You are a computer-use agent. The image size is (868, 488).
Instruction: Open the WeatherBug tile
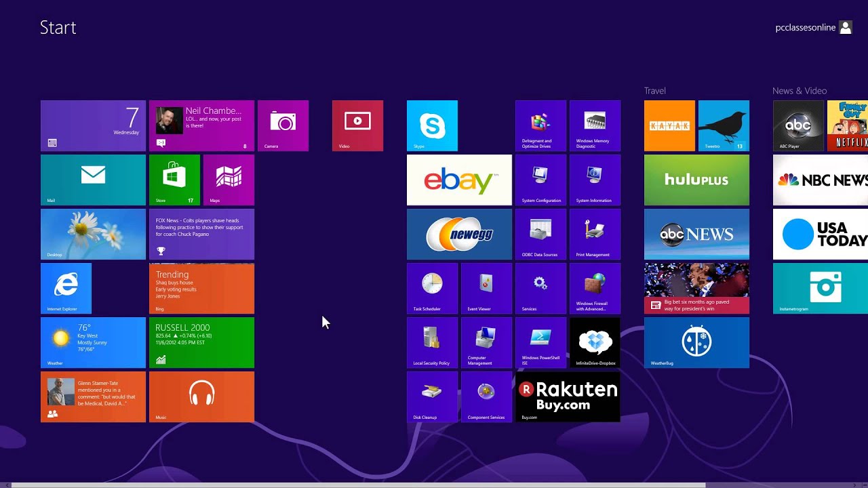(x=696, y=342)
